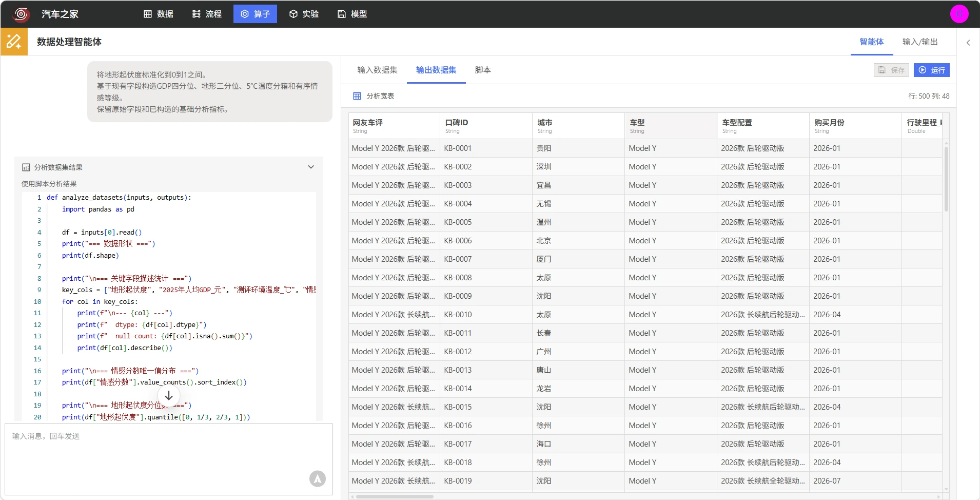The image size is (980, 500).
Task: Click the 分析宽表 table icon
Action: coord(357,96)
